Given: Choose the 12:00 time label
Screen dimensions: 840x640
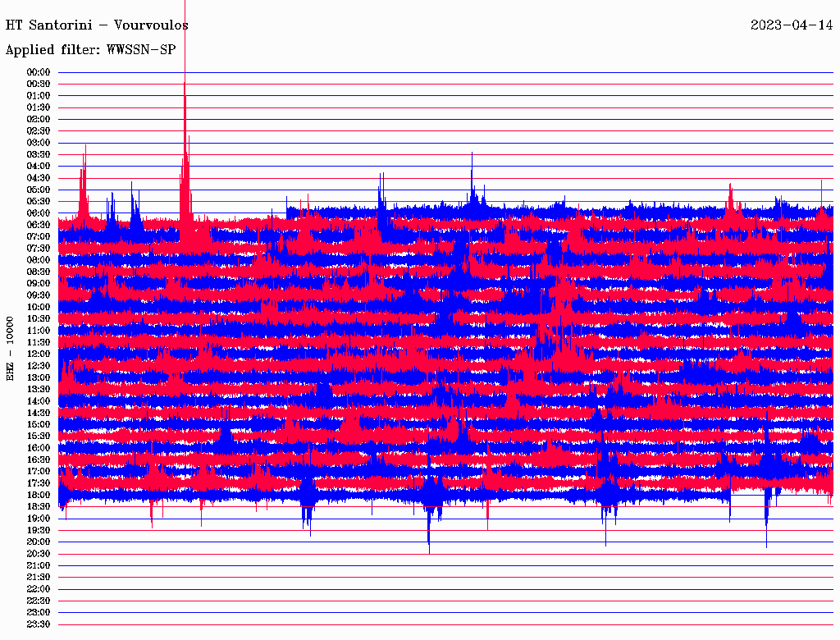Looking at the screenshot, I should point(39,354).
